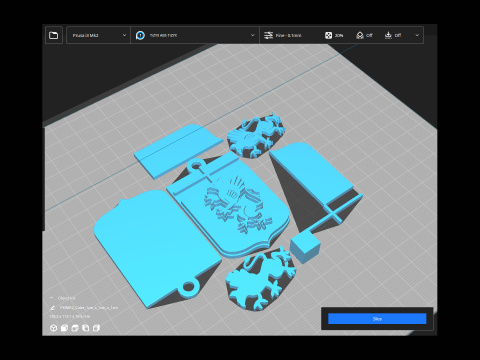The width and height of the screenshot is (480, 360).
Task: Collapse the Object list expander
Action: 52,298
